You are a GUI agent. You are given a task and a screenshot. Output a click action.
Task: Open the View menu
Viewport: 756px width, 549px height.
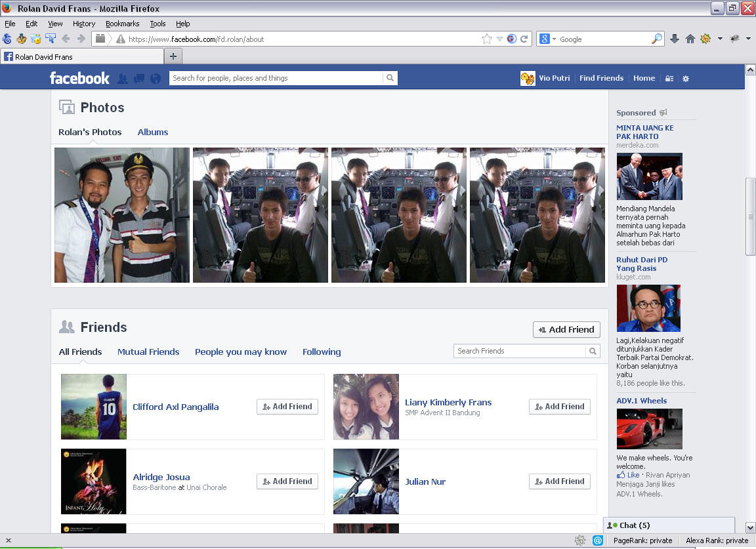point(55,24)
